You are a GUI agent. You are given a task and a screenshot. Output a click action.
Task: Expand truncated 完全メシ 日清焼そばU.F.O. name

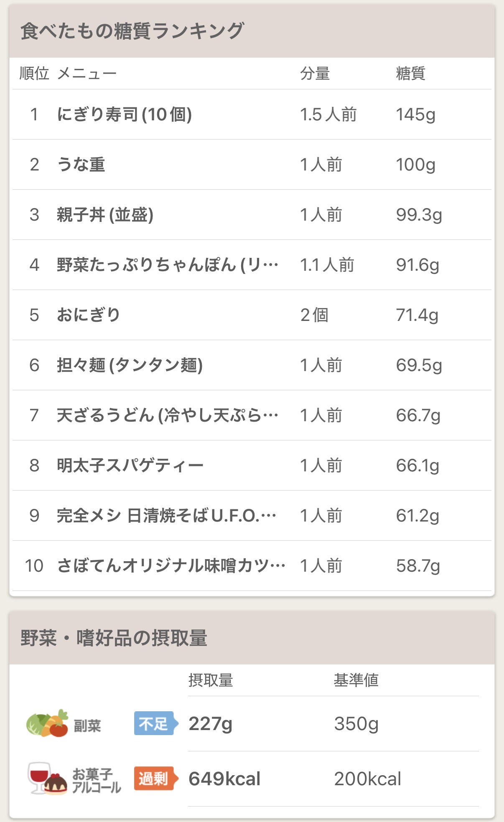tap(166, 516)
